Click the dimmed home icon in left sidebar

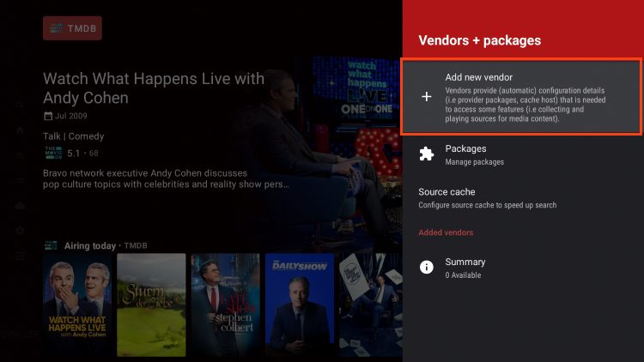[x=20, y=130]
